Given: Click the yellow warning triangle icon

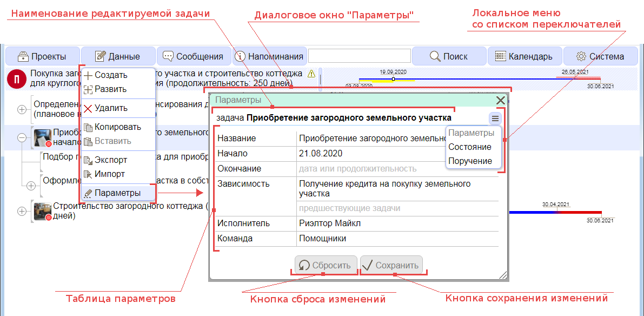Looking at the screenshot, I should coord(311,74).
